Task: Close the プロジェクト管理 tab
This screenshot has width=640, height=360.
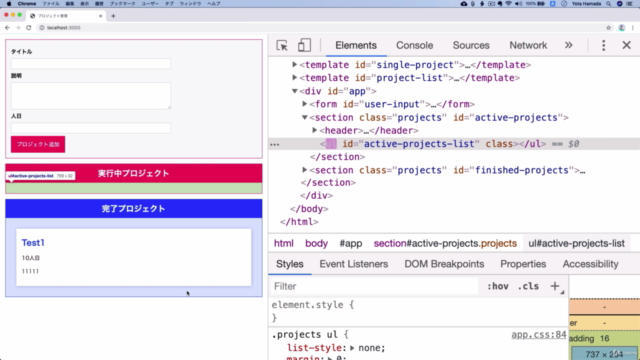Action: (100, 16)
